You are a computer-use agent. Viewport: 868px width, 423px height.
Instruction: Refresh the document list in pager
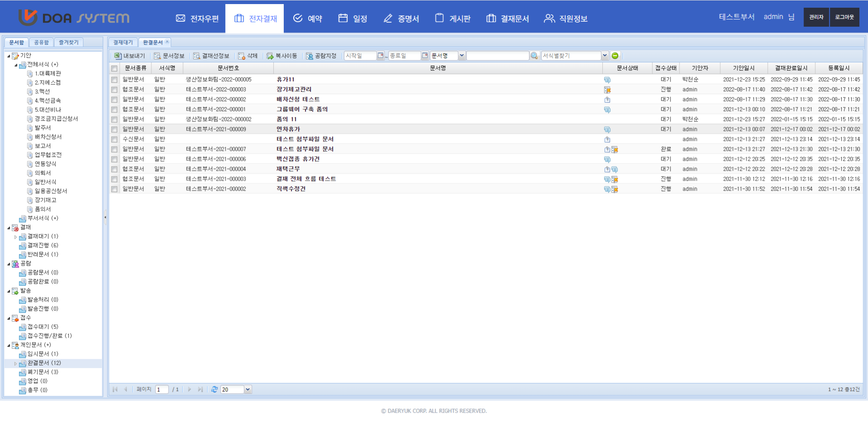[x=214, y=389]
